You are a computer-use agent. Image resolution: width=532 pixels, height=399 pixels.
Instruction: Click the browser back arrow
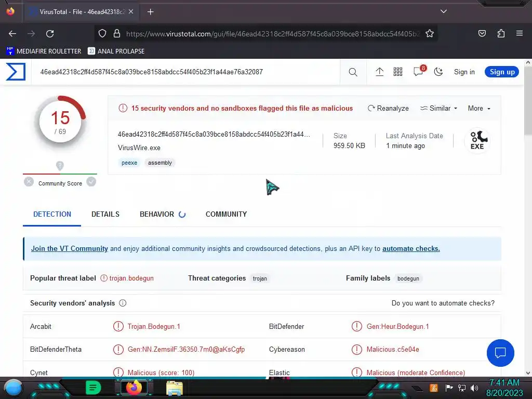(x=12, y=34)
